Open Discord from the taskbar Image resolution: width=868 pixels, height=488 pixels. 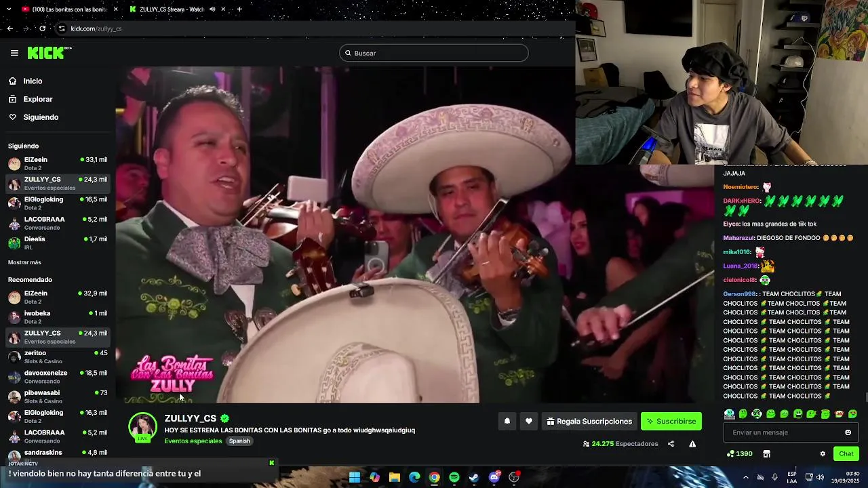(494, 477)
